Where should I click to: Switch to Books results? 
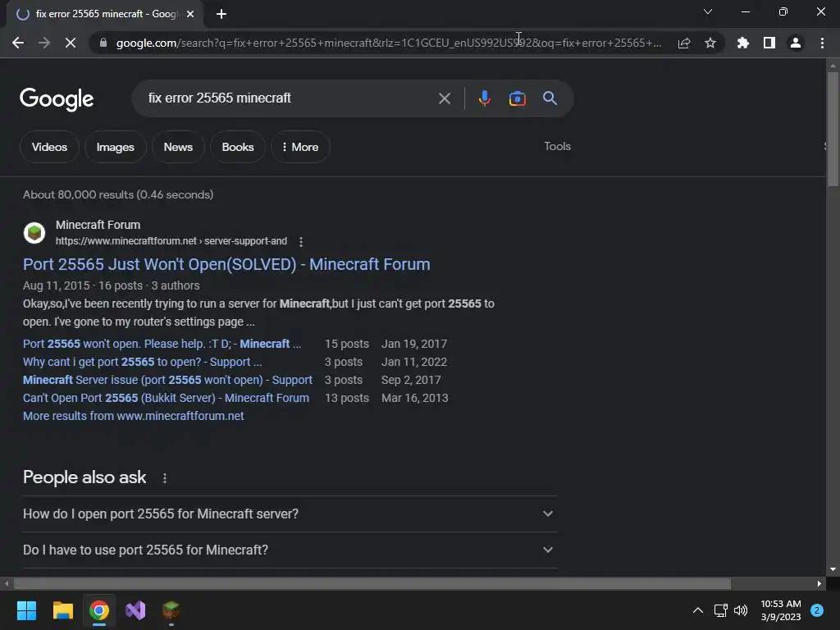[238, 147]
